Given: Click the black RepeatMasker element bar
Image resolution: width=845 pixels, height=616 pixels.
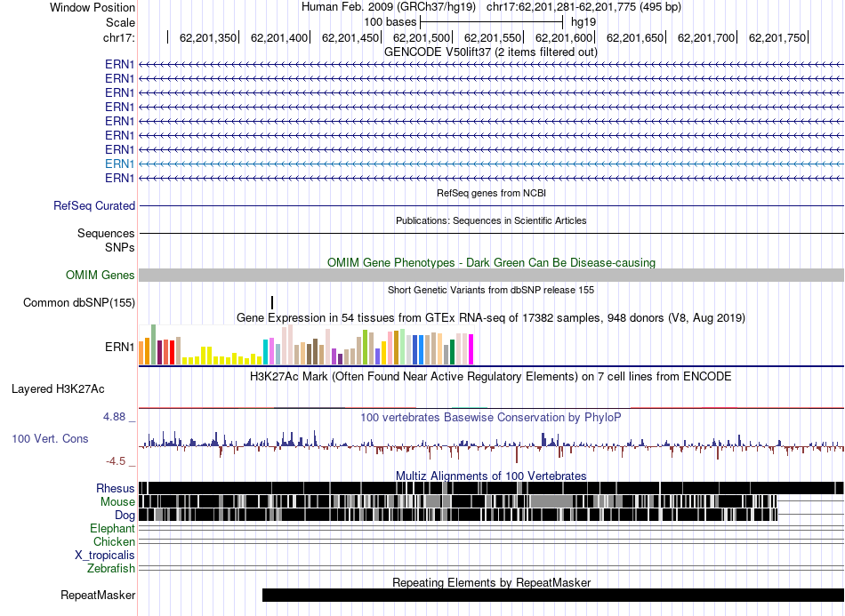Looking at the screenshot, I should click(553, 595).
